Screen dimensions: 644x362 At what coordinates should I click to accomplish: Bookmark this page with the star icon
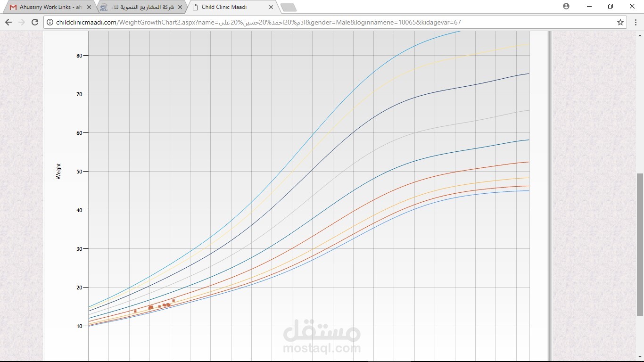pos(620,22)
